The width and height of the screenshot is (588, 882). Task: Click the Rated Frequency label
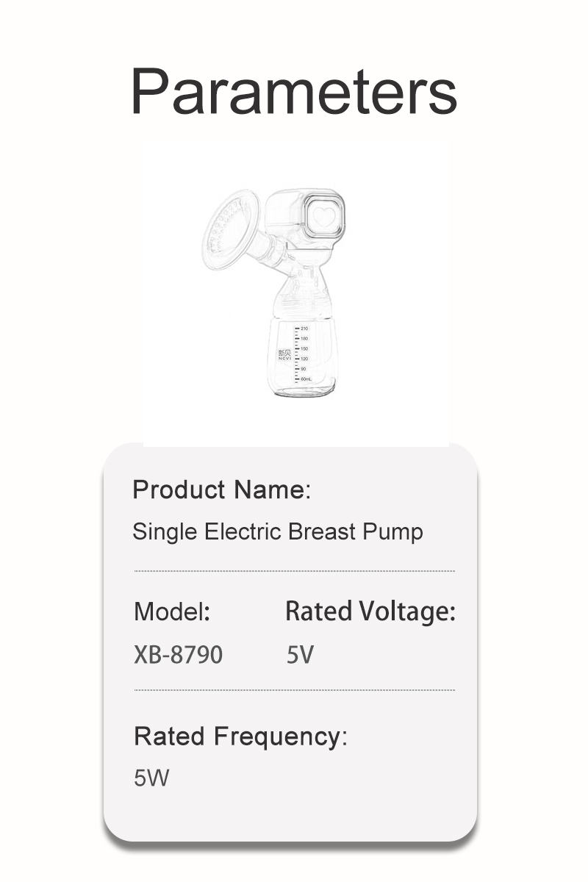coord(240,736)
